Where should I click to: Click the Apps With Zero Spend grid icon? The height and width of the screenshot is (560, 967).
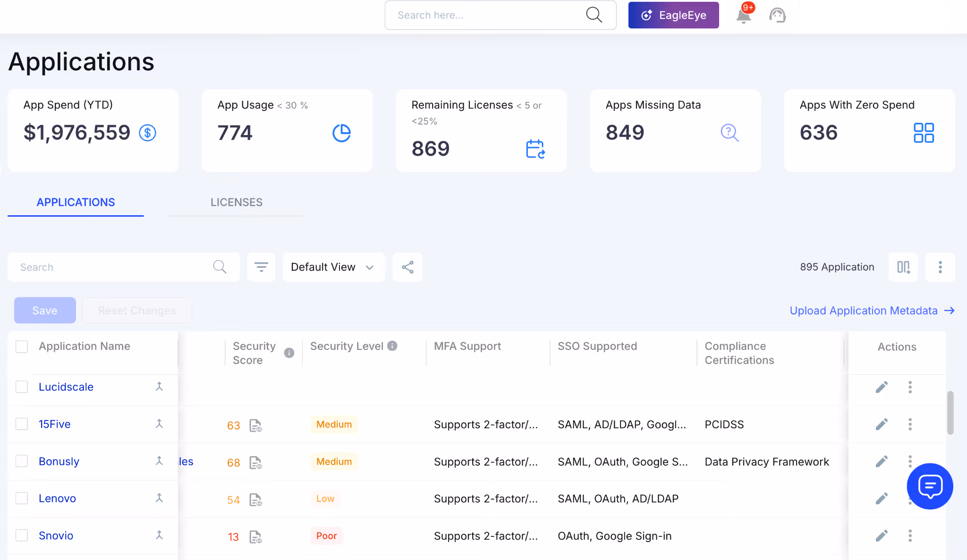pyautogui.click(x=924, y=133)
